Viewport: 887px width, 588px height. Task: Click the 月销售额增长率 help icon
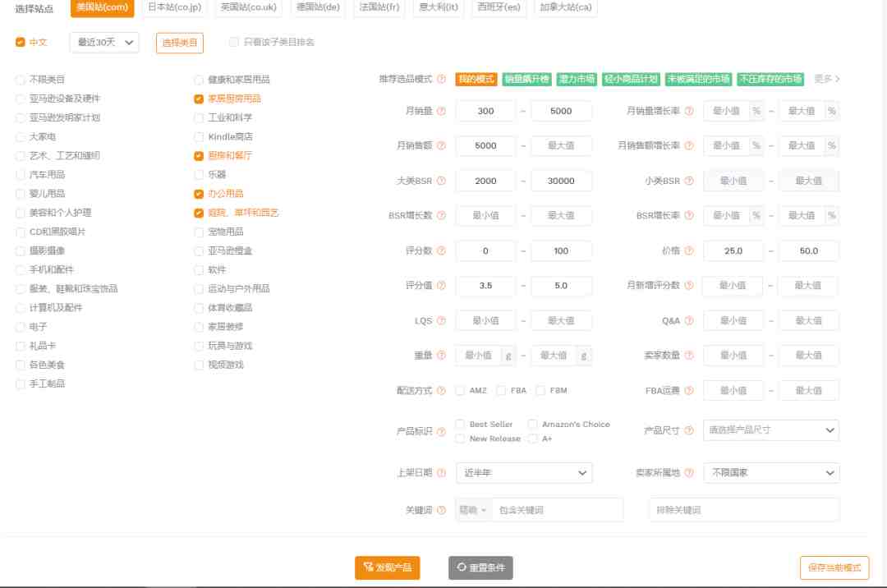[689, 146]
